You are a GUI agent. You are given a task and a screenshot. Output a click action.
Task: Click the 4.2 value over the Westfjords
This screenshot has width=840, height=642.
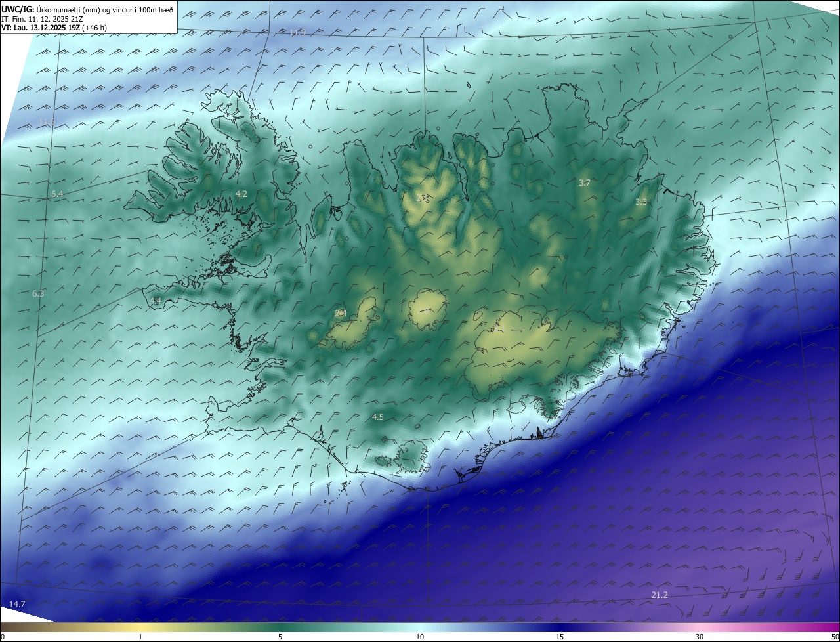[x=241, y=194]
